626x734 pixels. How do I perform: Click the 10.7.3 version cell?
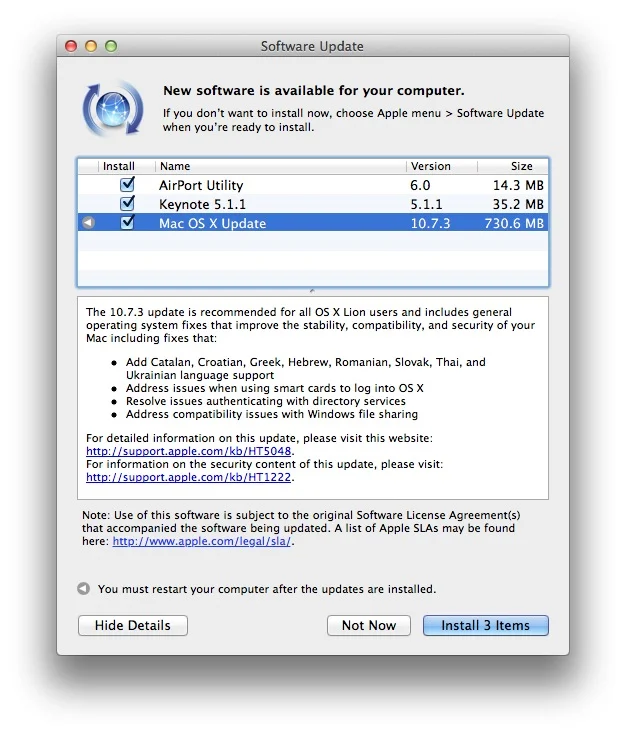click(430, 224)
